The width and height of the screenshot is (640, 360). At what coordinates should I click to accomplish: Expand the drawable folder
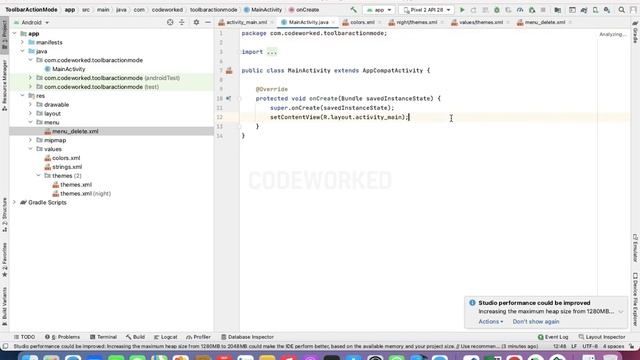tap(30, 105)
